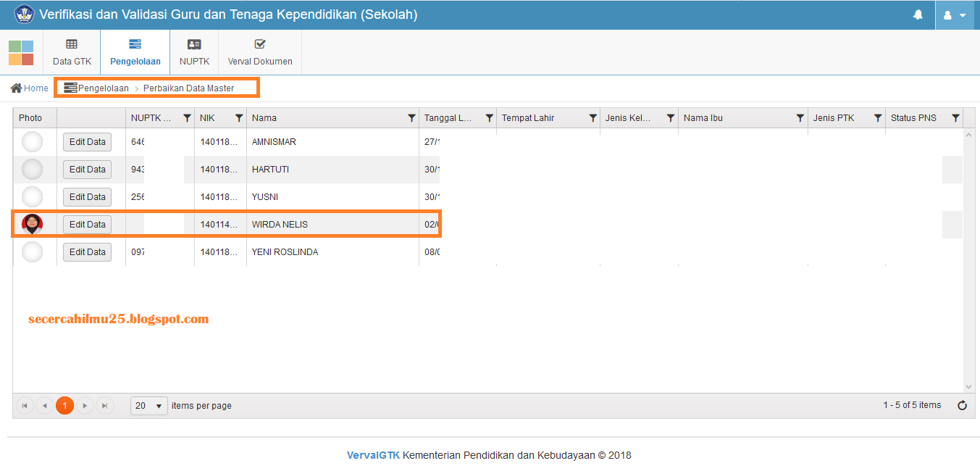The height and width of the screenshot is (466, 980).
Task: Click the colorful app grid logo
Action: coord(21,52)
